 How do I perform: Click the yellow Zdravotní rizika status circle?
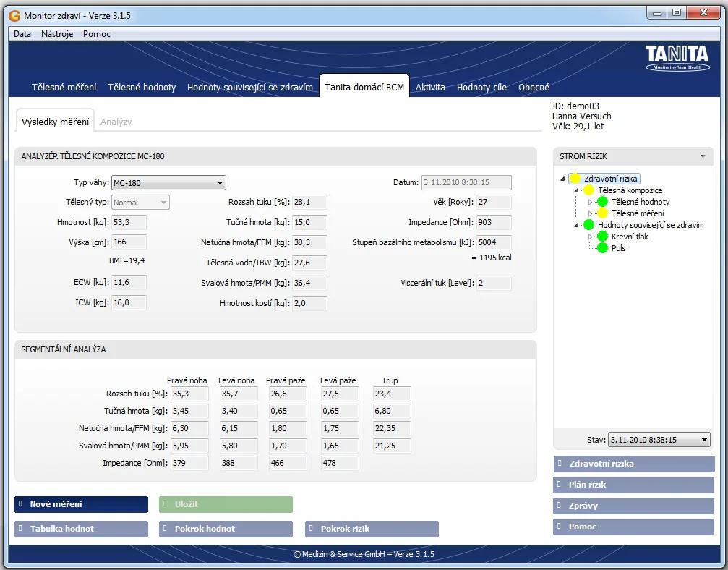click(575, 179)
